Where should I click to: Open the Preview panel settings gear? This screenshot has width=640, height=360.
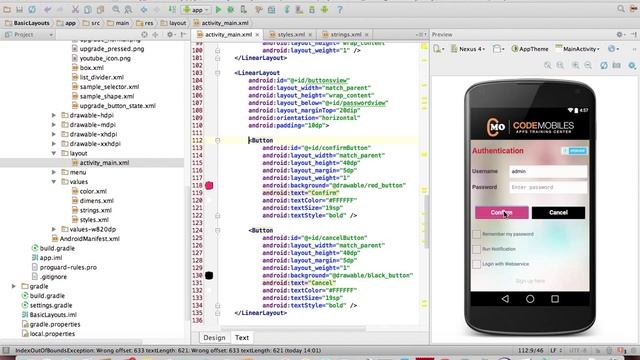[620, 35]
